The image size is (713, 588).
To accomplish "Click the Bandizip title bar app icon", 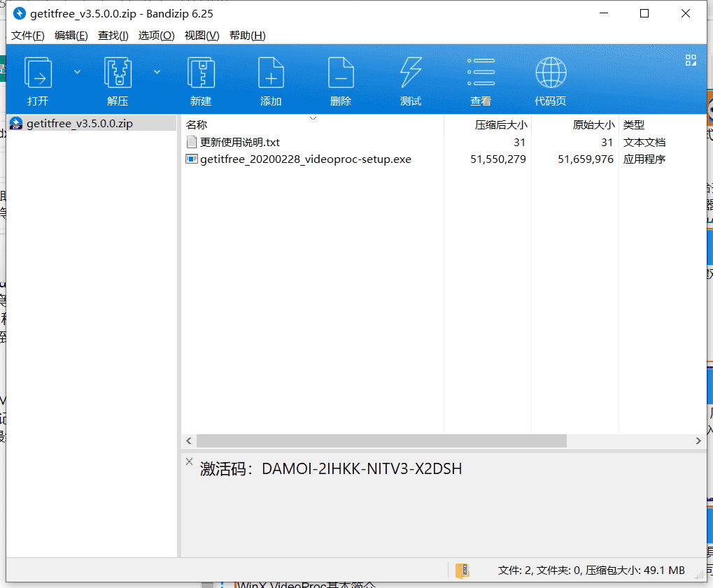I will point(19,13).
